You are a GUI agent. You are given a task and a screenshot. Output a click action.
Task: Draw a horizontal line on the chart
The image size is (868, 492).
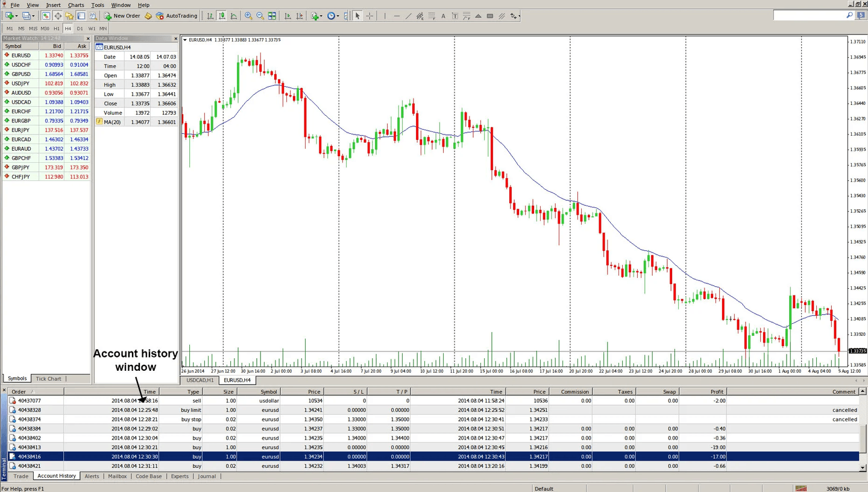[x=396, y=16]
